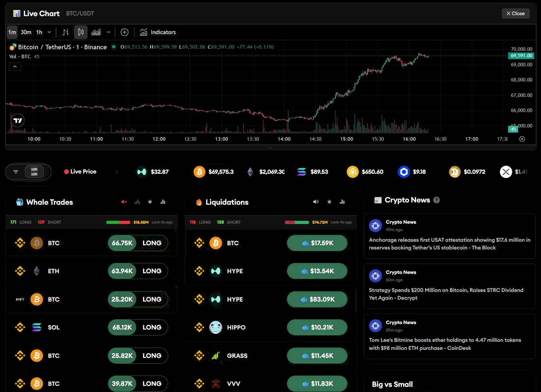The height and width of the screenshot is (392, 541).
Task: Switch to the 1h timeframe
Action: (x=39, y=32)
